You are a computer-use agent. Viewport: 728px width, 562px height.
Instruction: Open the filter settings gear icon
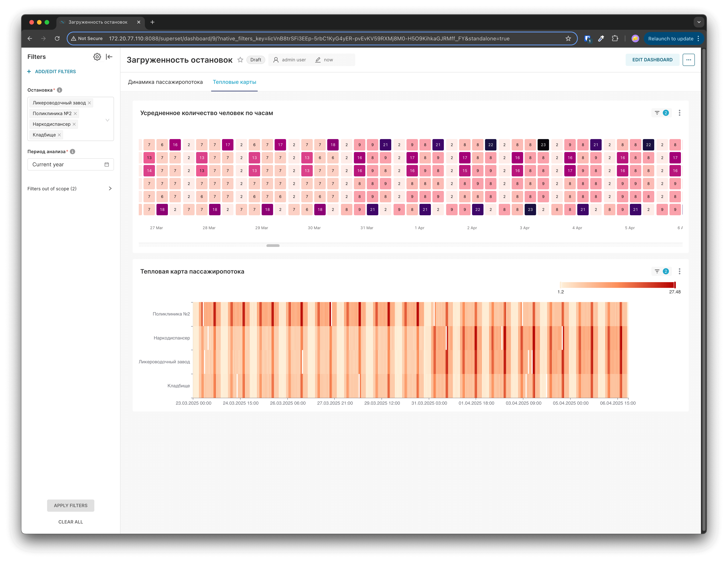97,57
